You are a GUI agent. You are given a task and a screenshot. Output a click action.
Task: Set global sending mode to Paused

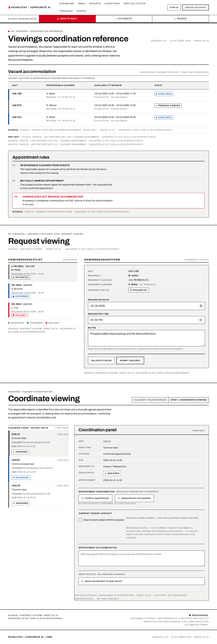(180, 19)
